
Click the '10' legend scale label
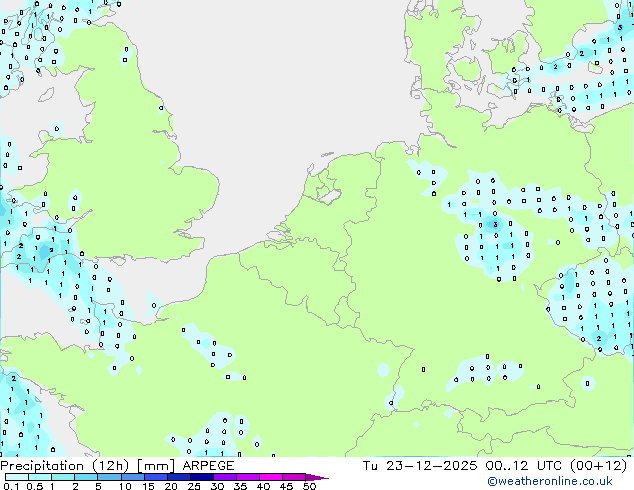[125, 486]
